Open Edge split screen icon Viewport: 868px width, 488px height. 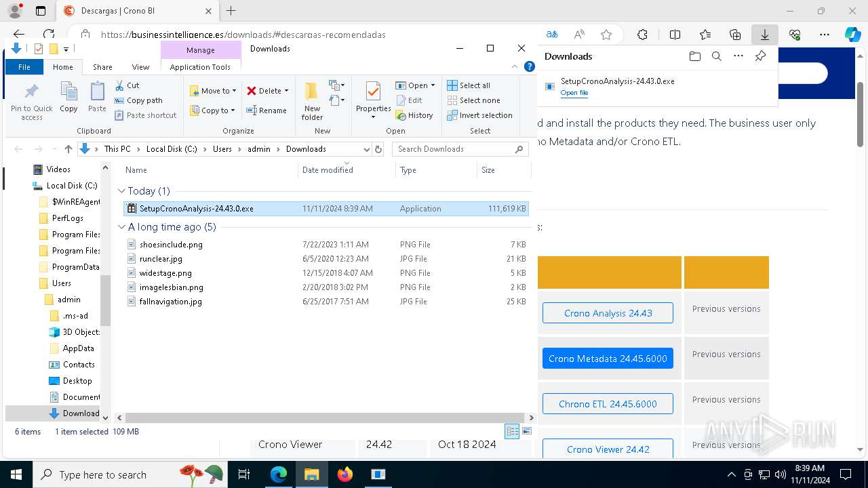coord(675,35)
